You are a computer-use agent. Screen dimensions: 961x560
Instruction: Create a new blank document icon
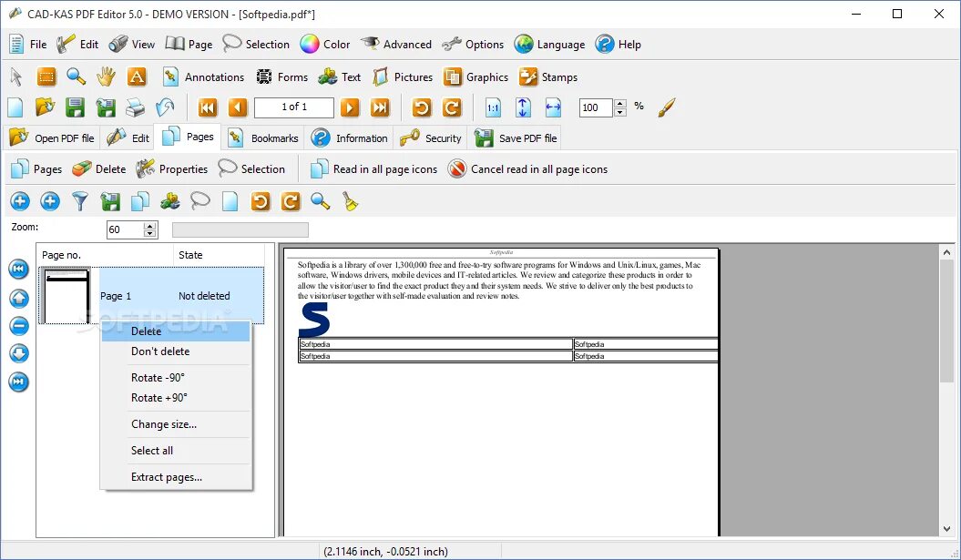coord(15,107)
